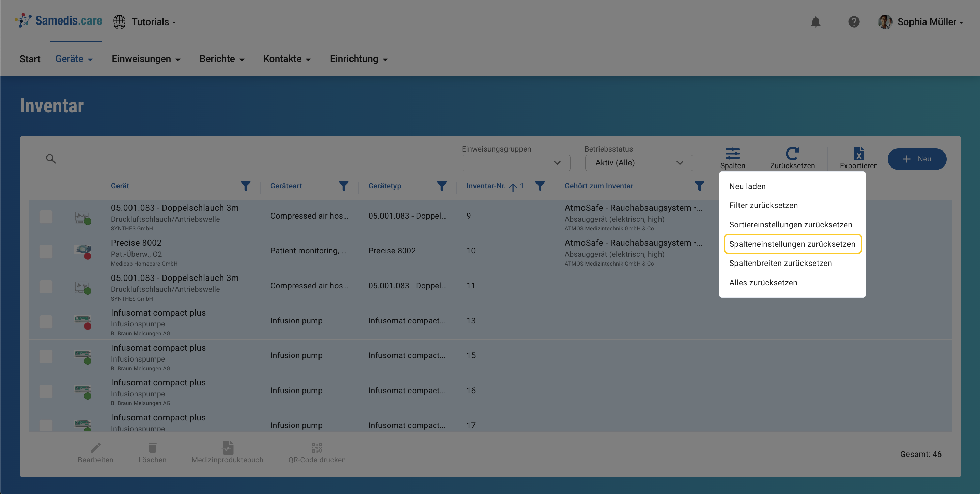Viewport: 980px width, 494px height.
Task: Click the Exportieren Excel file icon
Action: click(x=858, y=154)
